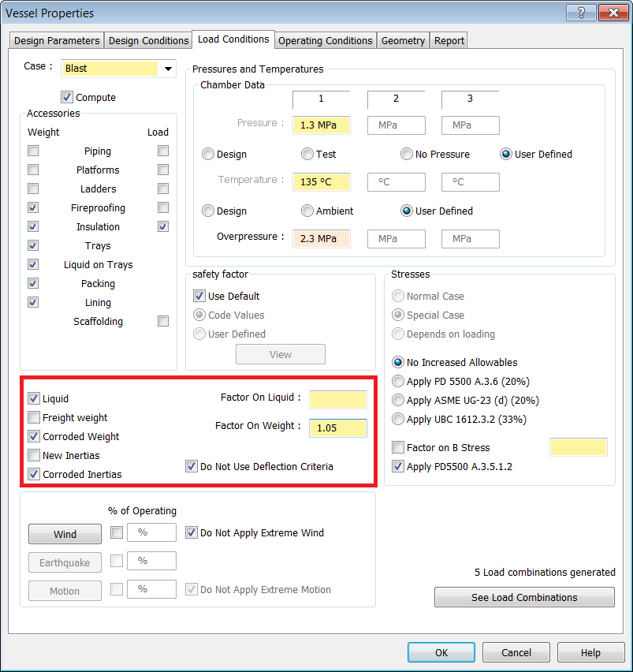Click chamber 1 Pressure field 1.3 MPa
633x672 pixels.
pos(322,125)
